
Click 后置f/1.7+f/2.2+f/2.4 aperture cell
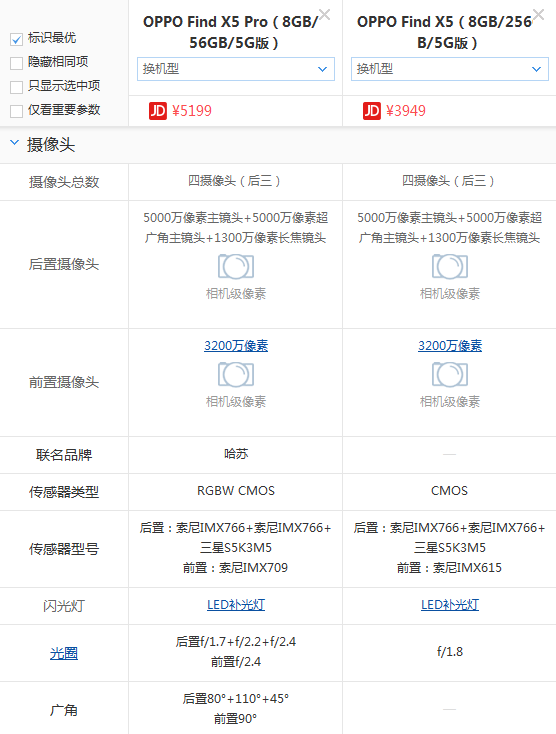tap(236, 642)
